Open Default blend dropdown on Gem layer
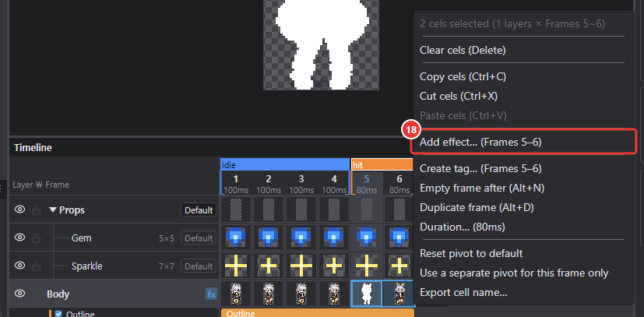 tap(199, 238)
